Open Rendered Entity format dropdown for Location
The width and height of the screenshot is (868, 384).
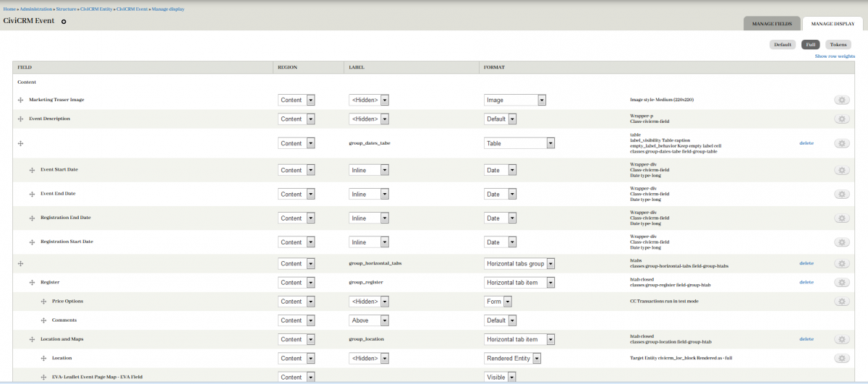pos(513,357)
